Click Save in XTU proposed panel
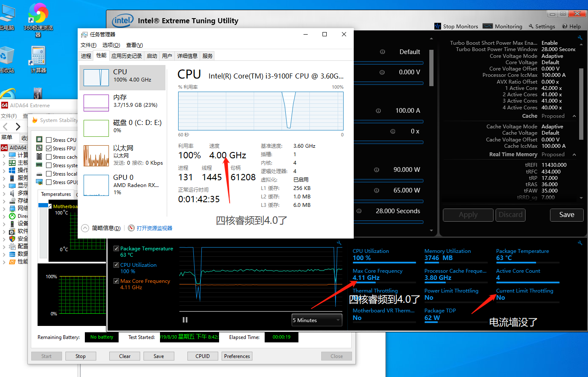This screenshot has width=588, height=377. point(566,215)
